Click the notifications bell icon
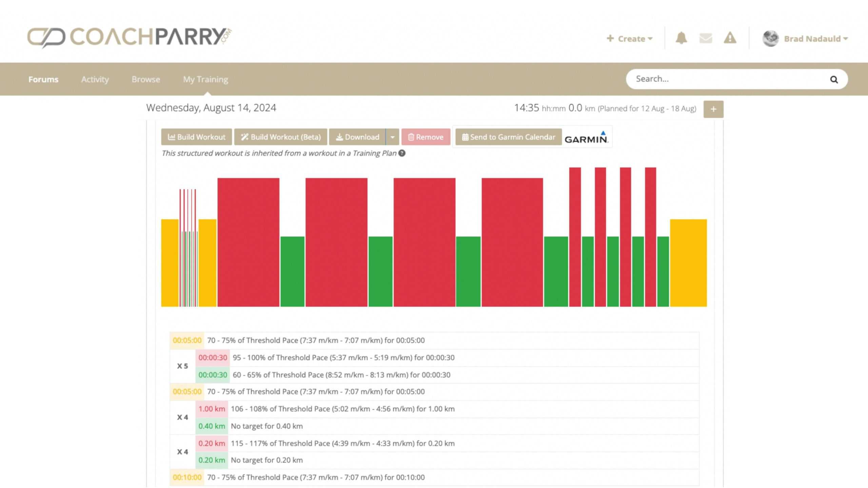The width and height of the screenshot is (868, 488). (681, 38)
